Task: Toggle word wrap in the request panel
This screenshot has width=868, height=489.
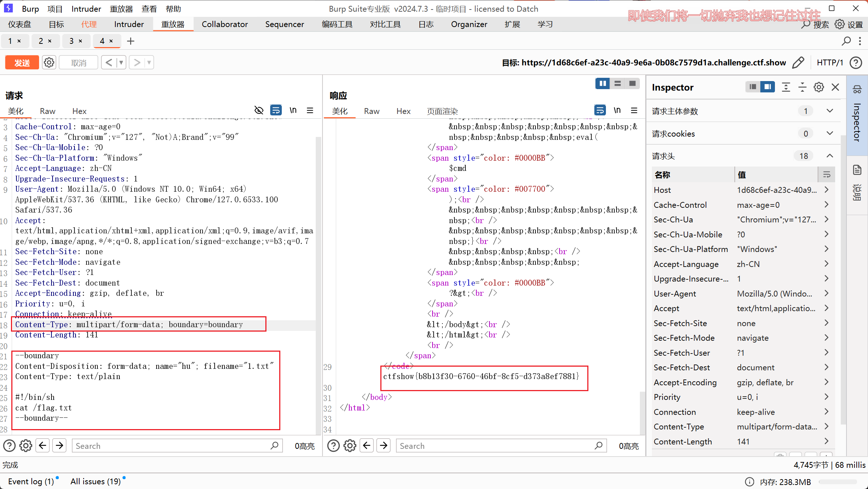Action: click(x=276, y=110)
